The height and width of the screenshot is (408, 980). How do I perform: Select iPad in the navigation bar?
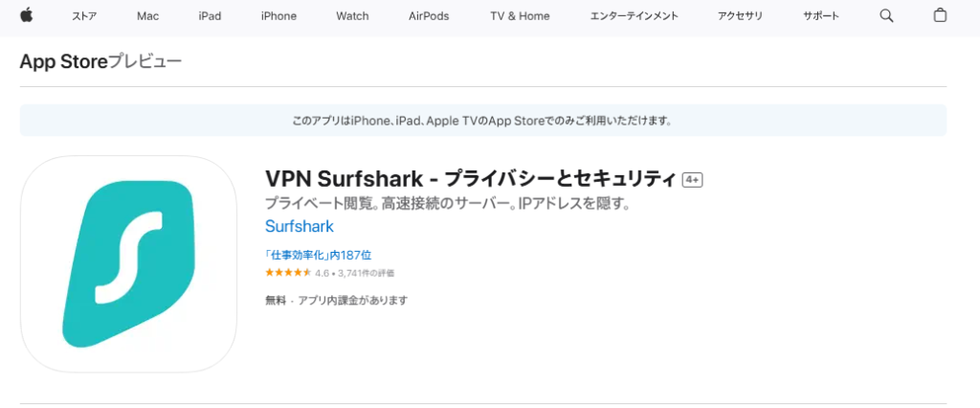click(210, 16)
